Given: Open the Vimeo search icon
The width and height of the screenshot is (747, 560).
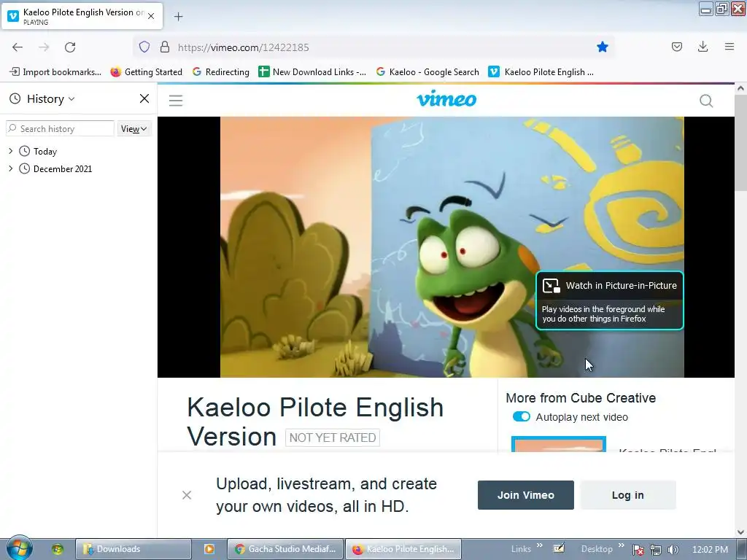Looking at the screenshot, I should tap(706, 101).
